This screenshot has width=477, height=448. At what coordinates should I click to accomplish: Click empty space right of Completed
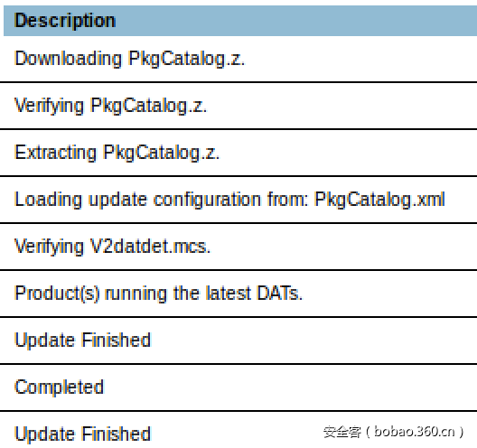(x=289, y=387)
